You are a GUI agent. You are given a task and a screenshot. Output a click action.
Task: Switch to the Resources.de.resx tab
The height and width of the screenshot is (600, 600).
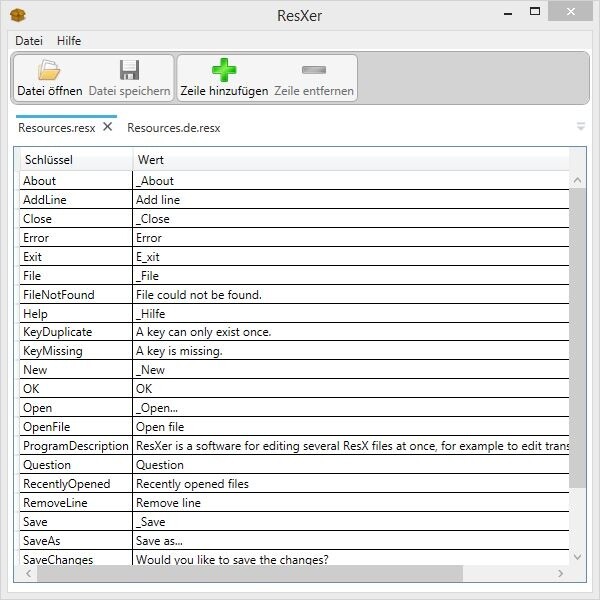[x=174, y=128]
